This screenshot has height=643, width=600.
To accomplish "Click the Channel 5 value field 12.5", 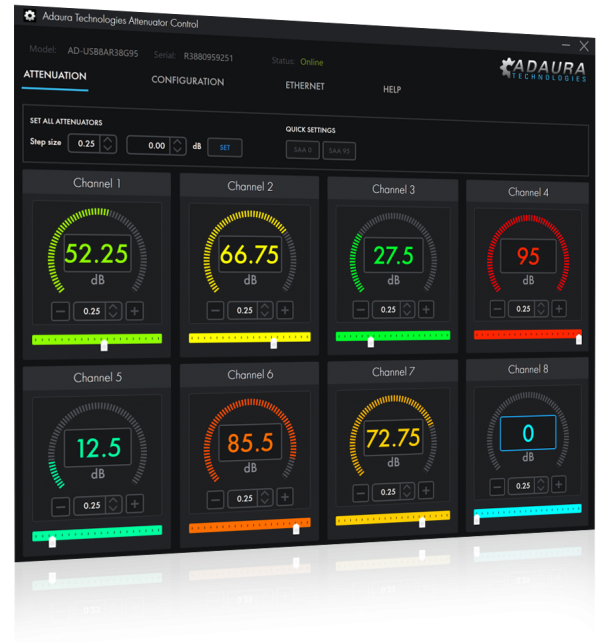I will tap(98, 447).
